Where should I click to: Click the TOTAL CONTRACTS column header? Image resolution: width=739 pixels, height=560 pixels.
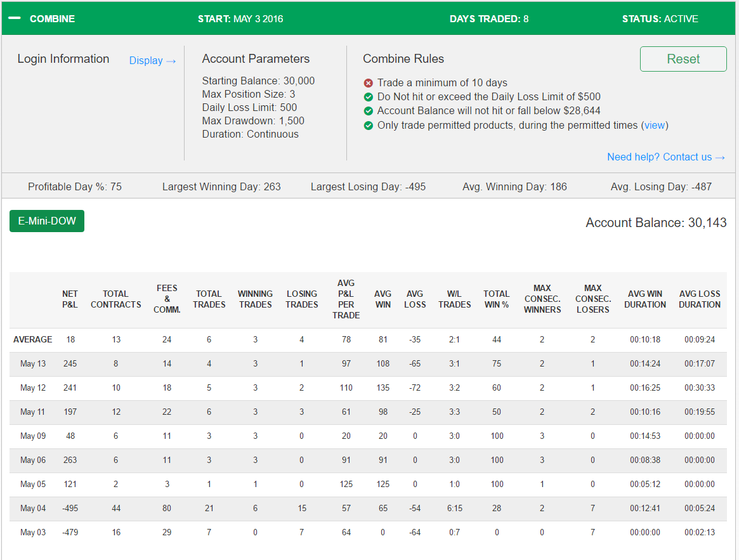pos(116,299)
